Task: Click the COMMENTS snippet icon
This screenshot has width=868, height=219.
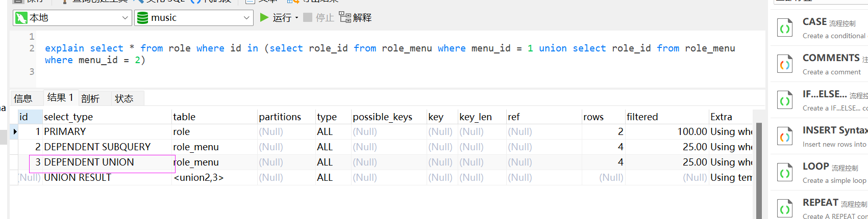Action: [x=784, y=64]
